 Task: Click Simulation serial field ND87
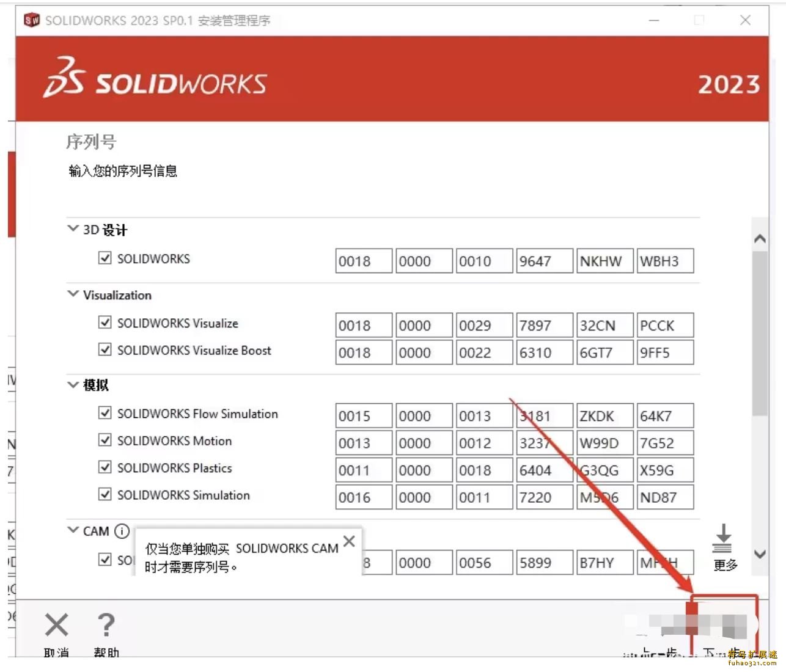pos(665,497)
